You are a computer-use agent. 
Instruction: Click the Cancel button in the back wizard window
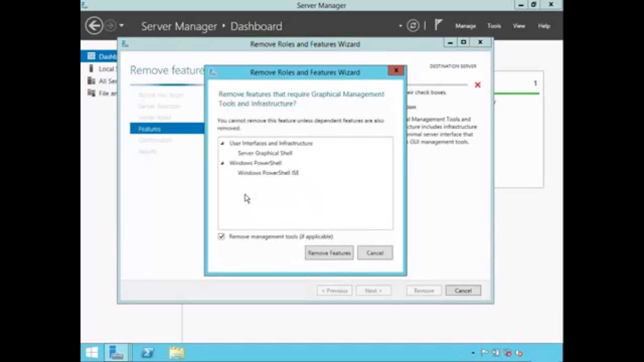pos(463,290)
